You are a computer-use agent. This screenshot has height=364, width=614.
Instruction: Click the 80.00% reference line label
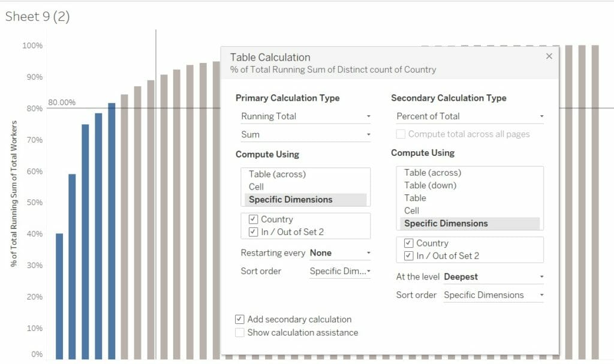tap(62, 103)
